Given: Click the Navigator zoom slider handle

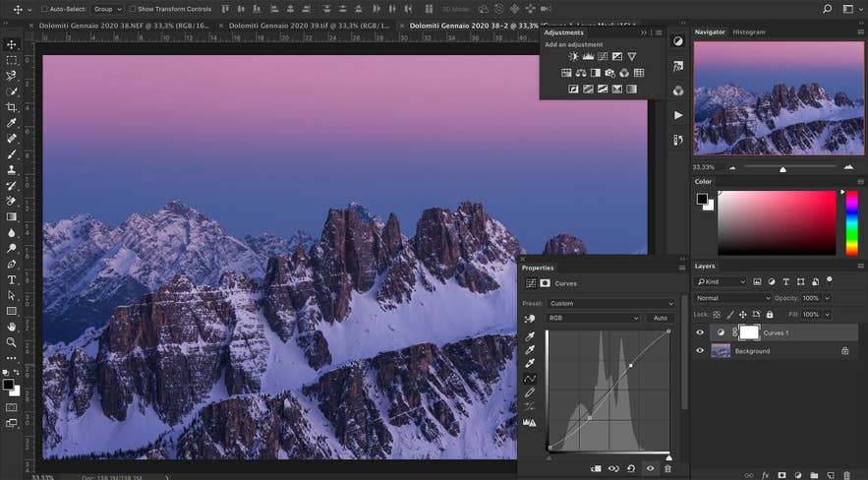Looking at the screenshot, I should (x=782, y=169).
